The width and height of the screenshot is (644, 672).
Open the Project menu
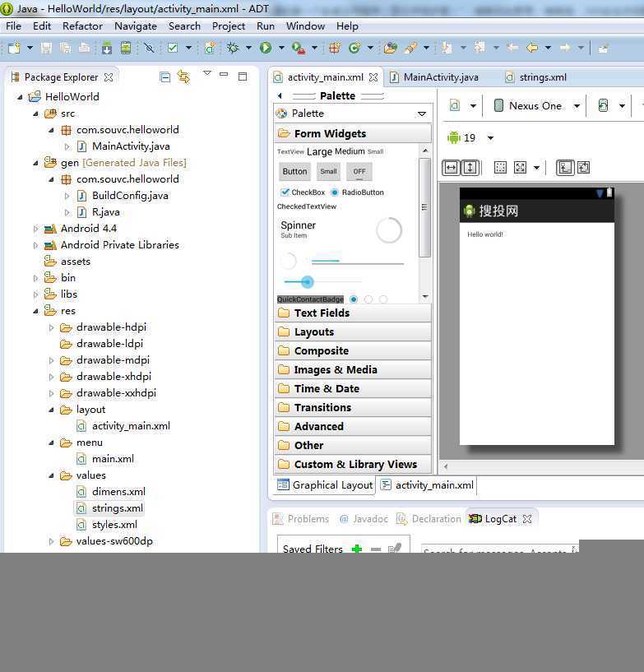(229, 26)
